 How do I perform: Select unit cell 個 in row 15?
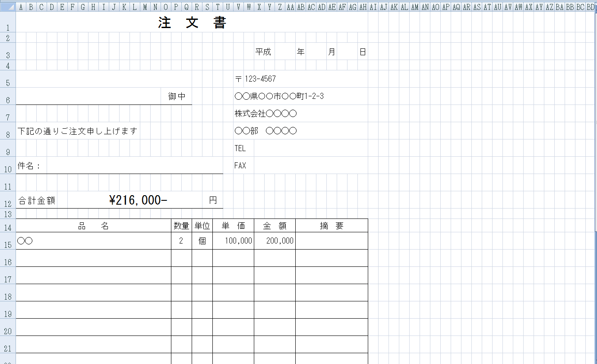point(202,241)
